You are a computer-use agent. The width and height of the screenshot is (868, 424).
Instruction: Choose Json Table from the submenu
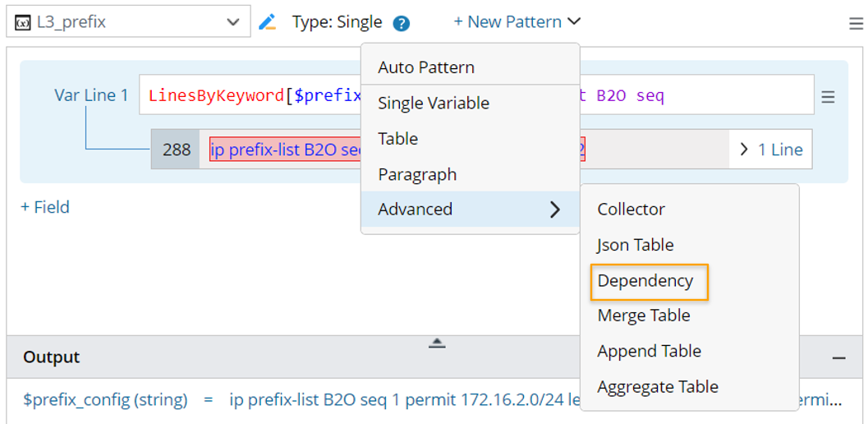[636, 245]
